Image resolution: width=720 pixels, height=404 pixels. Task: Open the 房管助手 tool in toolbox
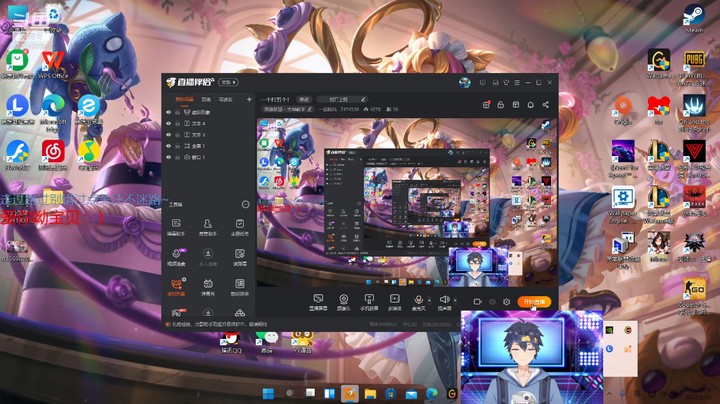pyautogui.click(x=208, y=227)
